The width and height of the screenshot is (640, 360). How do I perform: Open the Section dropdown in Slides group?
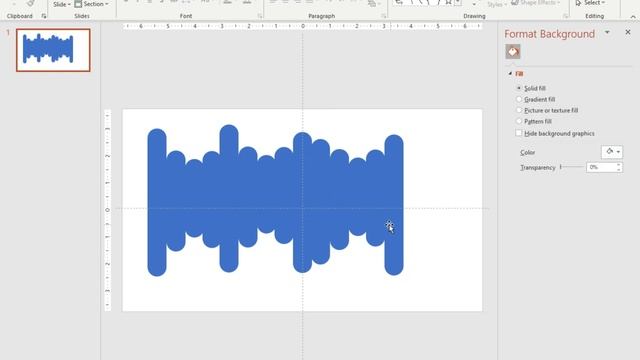point(92,4)
